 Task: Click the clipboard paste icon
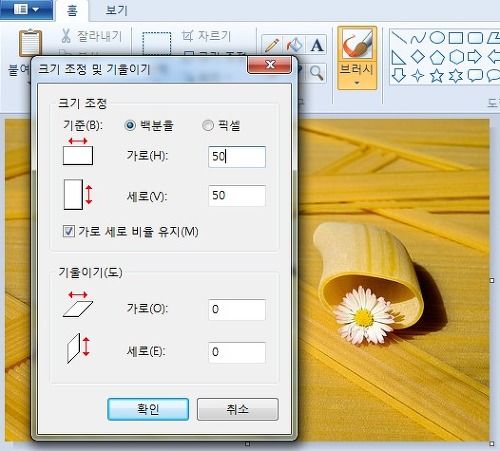[30, 43]
